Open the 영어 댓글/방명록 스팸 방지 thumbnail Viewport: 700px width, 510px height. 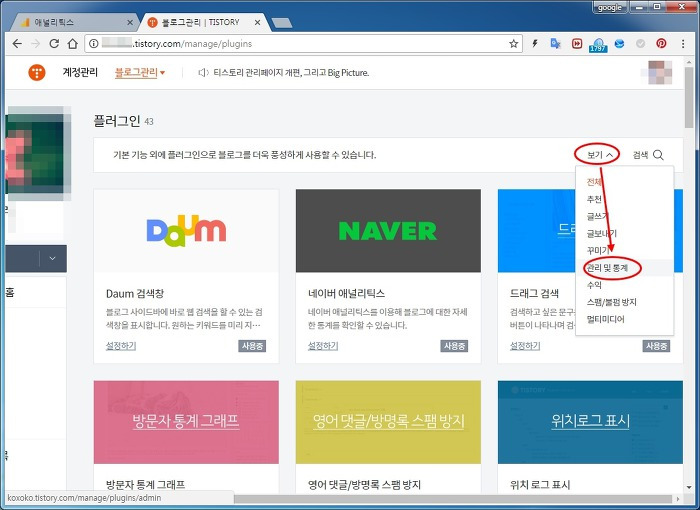pos(388,422)
